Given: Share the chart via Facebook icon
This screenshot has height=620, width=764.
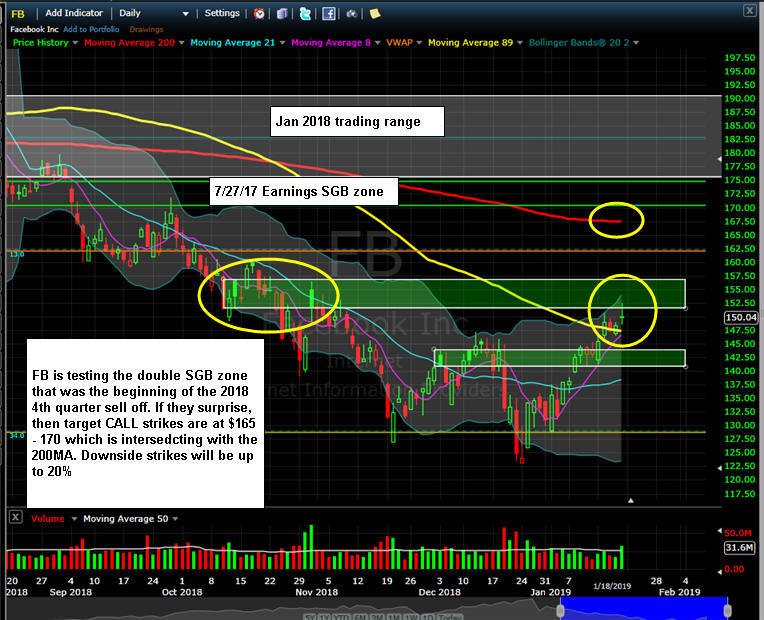Looking at the screenshot, I should click(x=329, y=14).
